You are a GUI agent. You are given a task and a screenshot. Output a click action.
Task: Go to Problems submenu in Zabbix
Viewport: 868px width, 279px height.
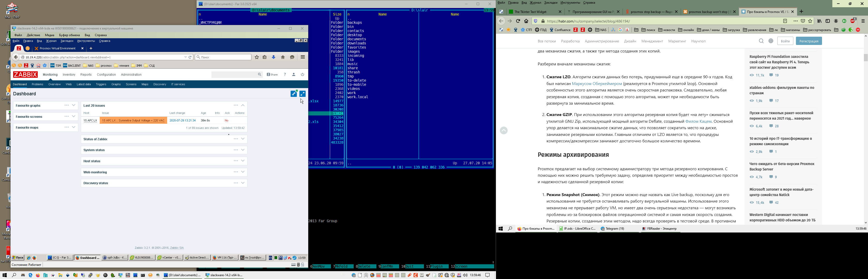pyautogui.click(x=37, y=84)
